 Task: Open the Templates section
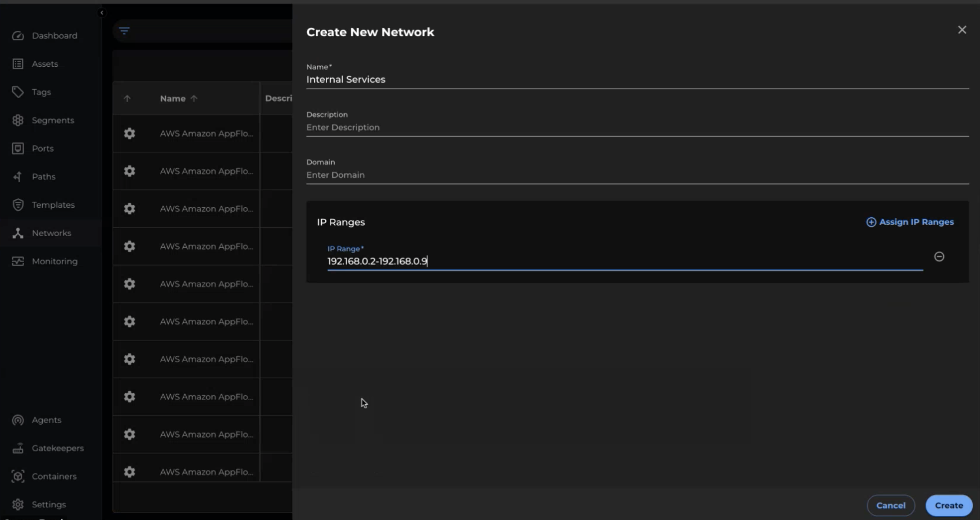coord(53,205)
